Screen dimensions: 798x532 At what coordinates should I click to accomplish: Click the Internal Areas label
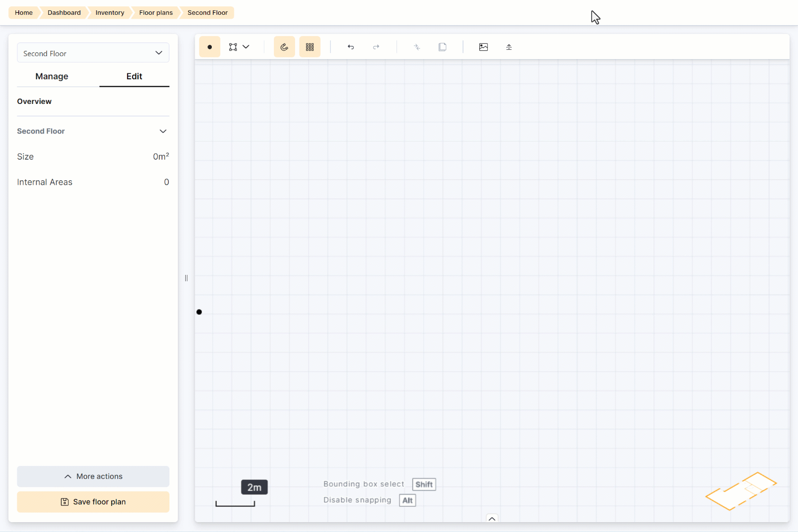pyautogui.click(x=45, y=182)
